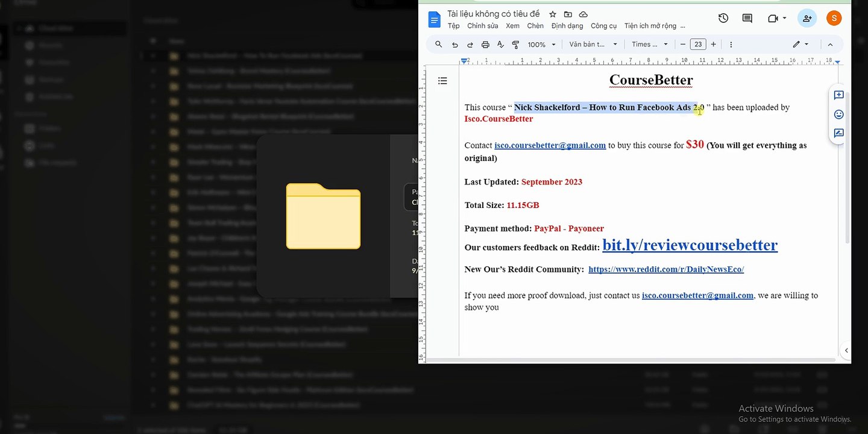The width and height of the screenshot is (868, 434).
Task: Click the document's horizontal scrollbar
Action: pos(631,360)
